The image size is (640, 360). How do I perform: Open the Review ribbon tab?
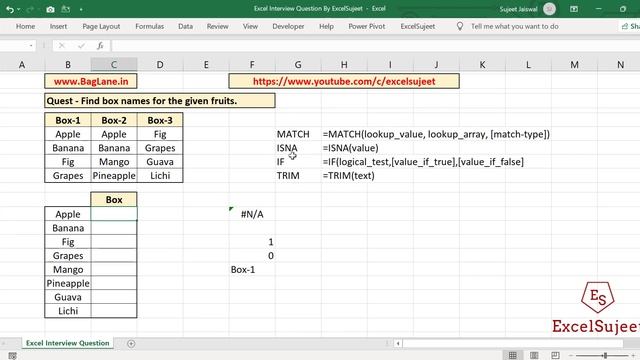point(217,26)
